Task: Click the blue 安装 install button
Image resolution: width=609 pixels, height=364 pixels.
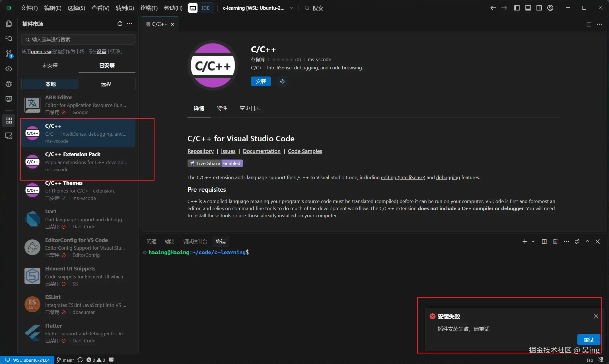Action: tap(261, 81)
